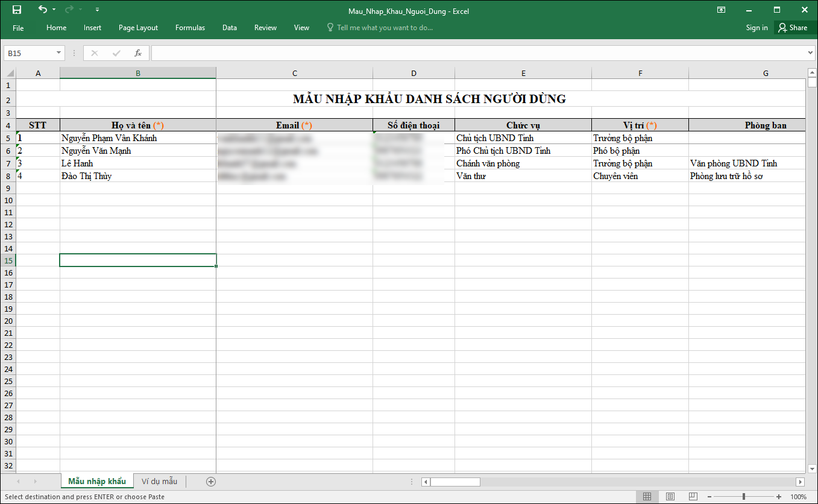Open the Customize Quick Access Toolbar dropdown
This screenshot has width=818, height=504.
point(98,10)
